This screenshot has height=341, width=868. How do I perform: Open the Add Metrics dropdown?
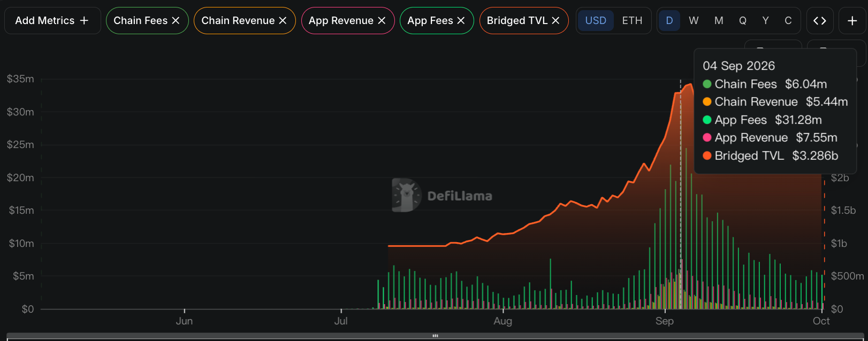52,20
